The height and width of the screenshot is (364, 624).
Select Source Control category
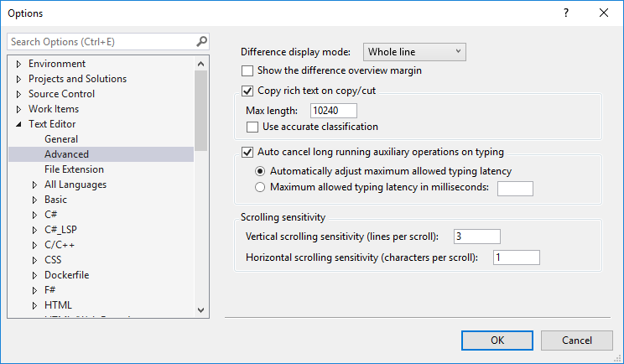click(62, 94)
